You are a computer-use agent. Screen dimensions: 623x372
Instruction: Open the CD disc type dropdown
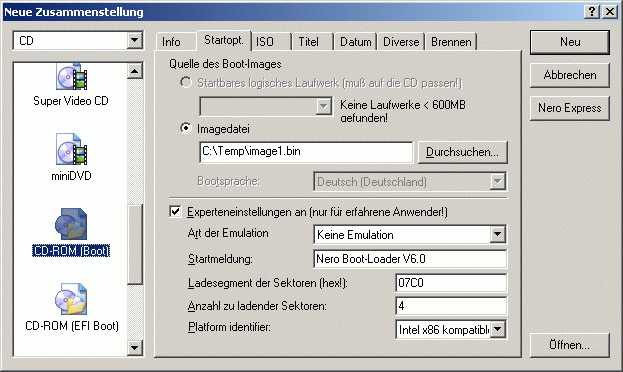[x=135, y=40]
